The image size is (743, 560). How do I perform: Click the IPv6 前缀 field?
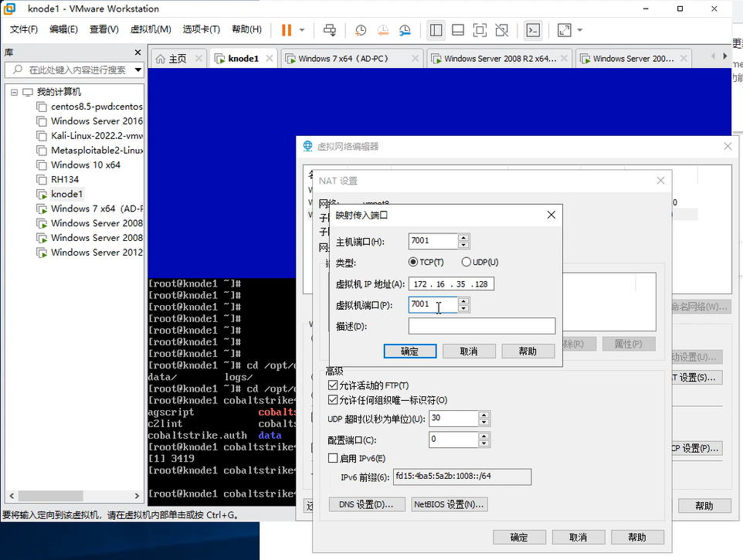(462, 477)
